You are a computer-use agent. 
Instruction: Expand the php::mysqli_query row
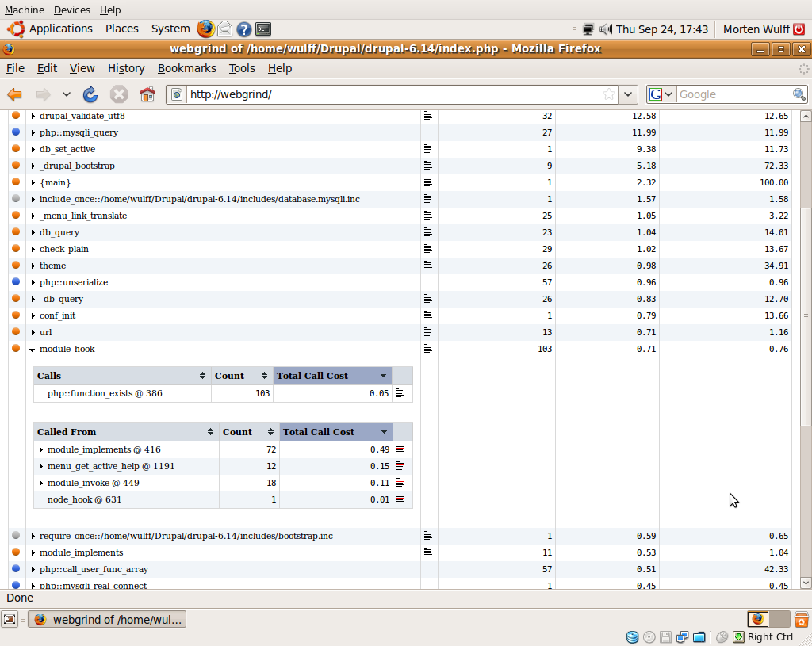33,132
